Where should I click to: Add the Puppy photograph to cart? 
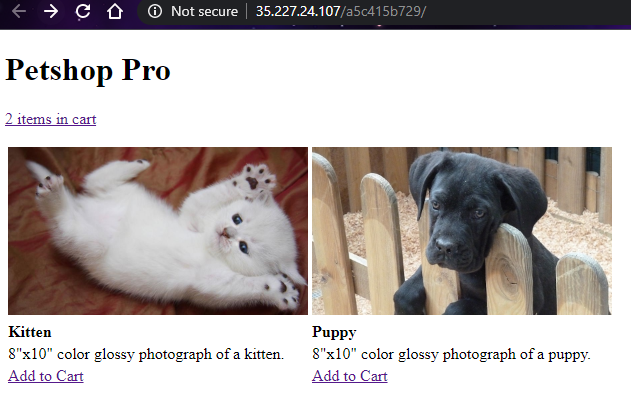point(350,376)
